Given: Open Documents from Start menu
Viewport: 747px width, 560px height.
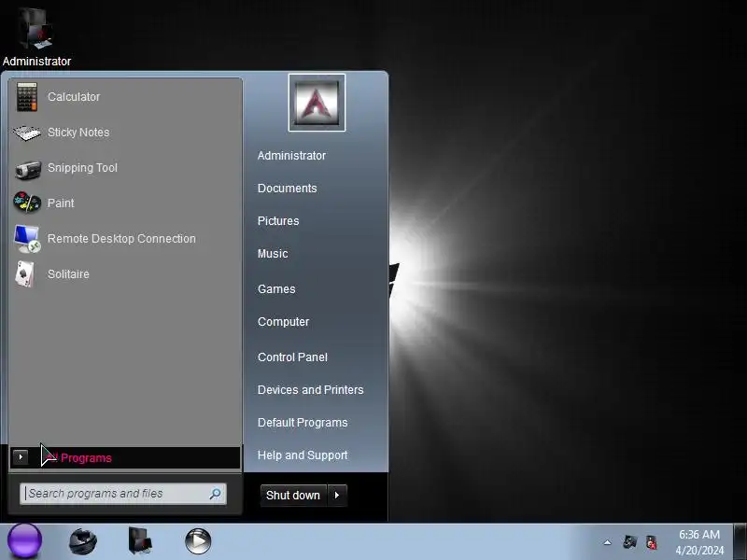Looking at the screenshot, I should point(287,189).
